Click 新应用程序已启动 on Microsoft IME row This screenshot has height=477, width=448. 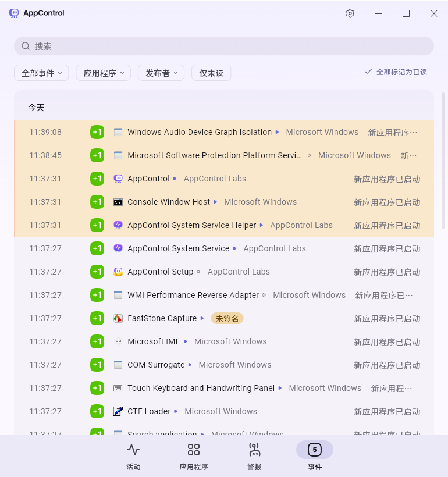(387, 342)
